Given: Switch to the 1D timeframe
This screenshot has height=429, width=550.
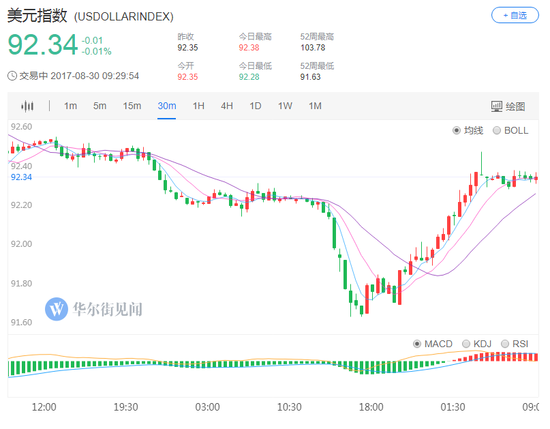Looking at the screenshot, I should 255,106.
